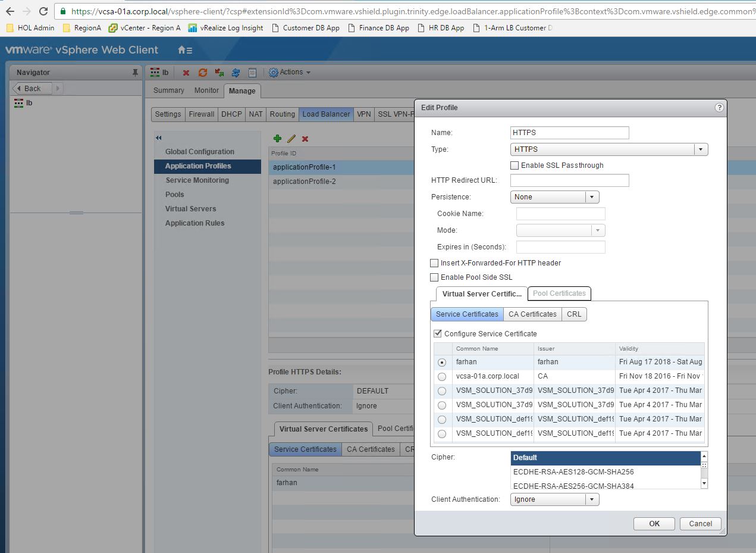Click the red X to delete selected profile

304,138
